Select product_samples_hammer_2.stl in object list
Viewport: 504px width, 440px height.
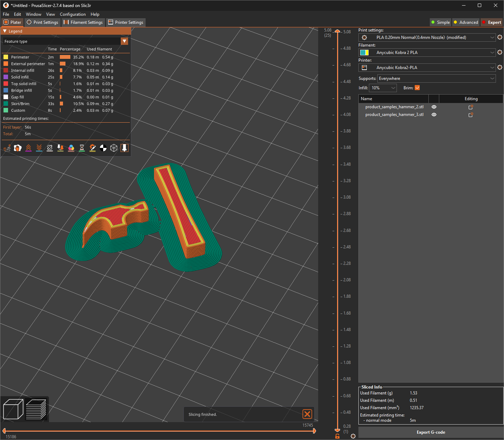click(394, 107)
